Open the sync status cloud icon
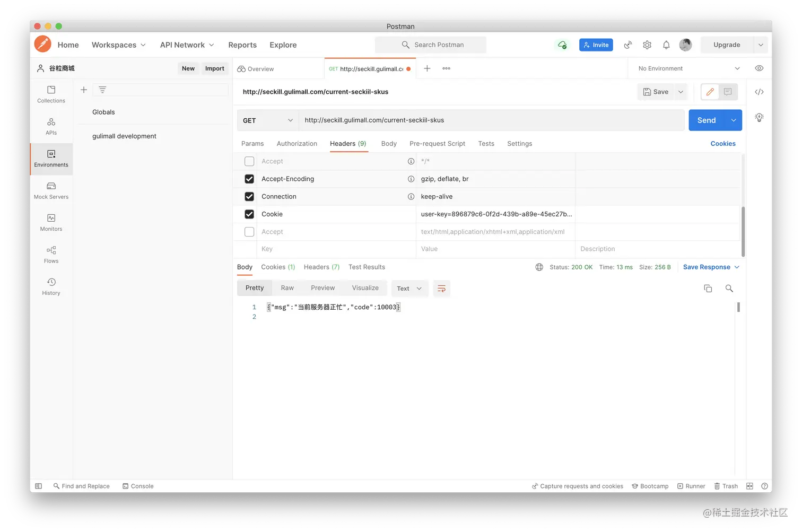 point(562,45)
